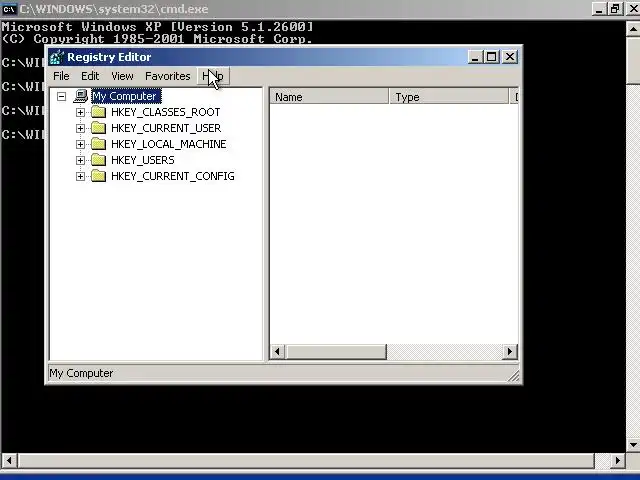Open the Favorites menu
The image size is (640, 480).
click(x=168, y=76)
